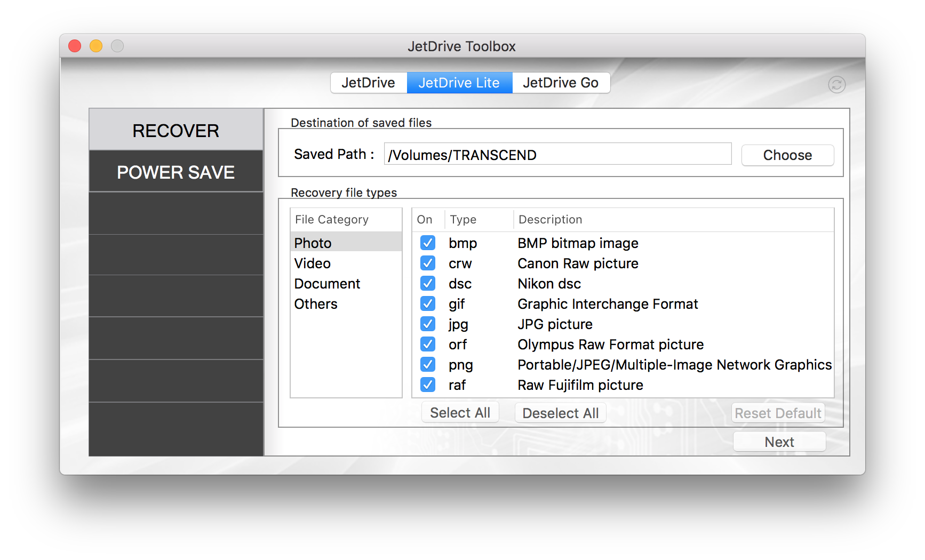Click the 'JPG picture' description
This screenshot has height=560, width=925.
pos(555,324)
